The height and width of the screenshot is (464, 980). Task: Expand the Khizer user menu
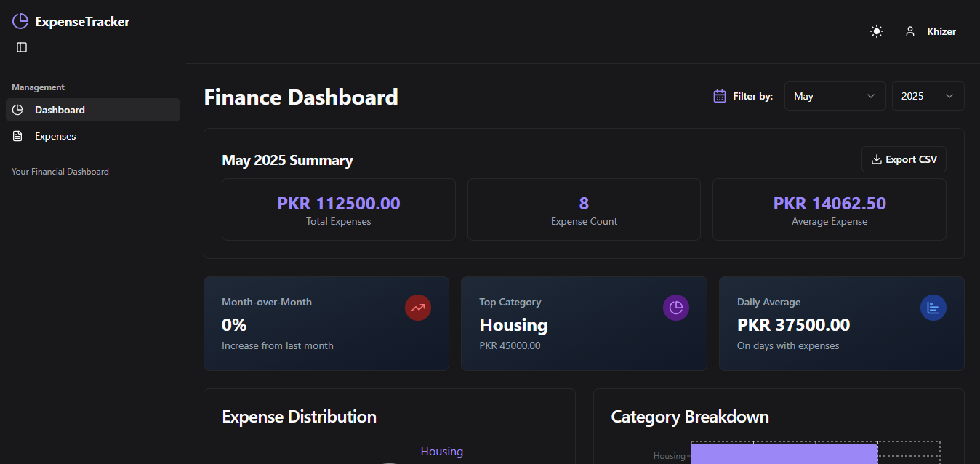click(941, 31)
